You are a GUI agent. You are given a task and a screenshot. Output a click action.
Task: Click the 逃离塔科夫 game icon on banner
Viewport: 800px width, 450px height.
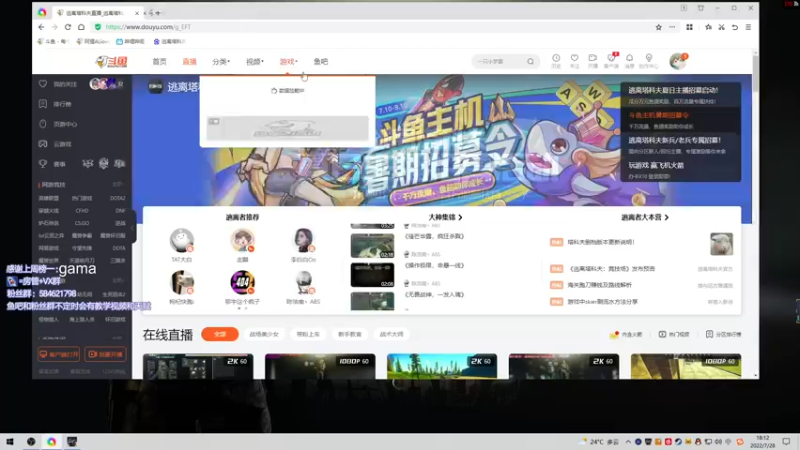click(155, 87)
